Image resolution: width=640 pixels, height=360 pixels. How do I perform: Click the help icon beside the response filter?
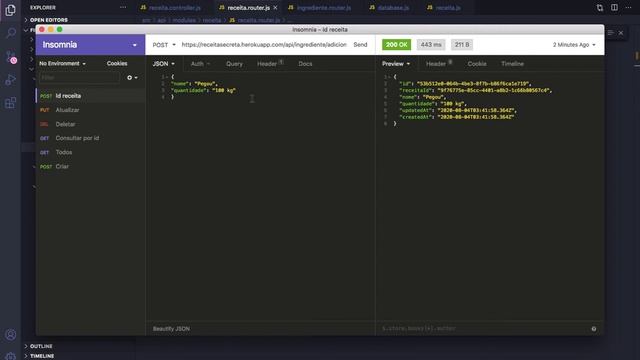(594, 329)
